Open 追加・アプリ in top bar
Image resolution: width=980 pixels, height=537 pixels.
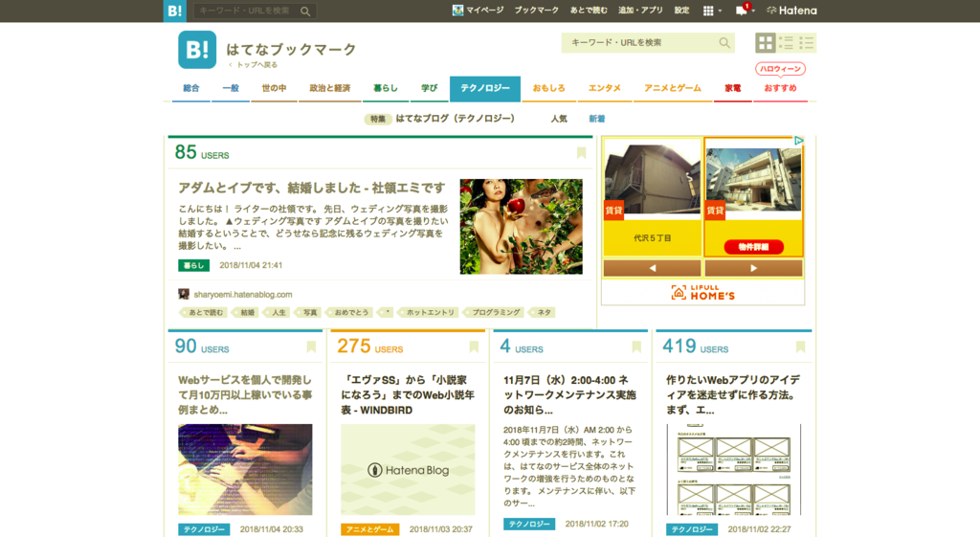pyautogui.click(x=640, y=11)
